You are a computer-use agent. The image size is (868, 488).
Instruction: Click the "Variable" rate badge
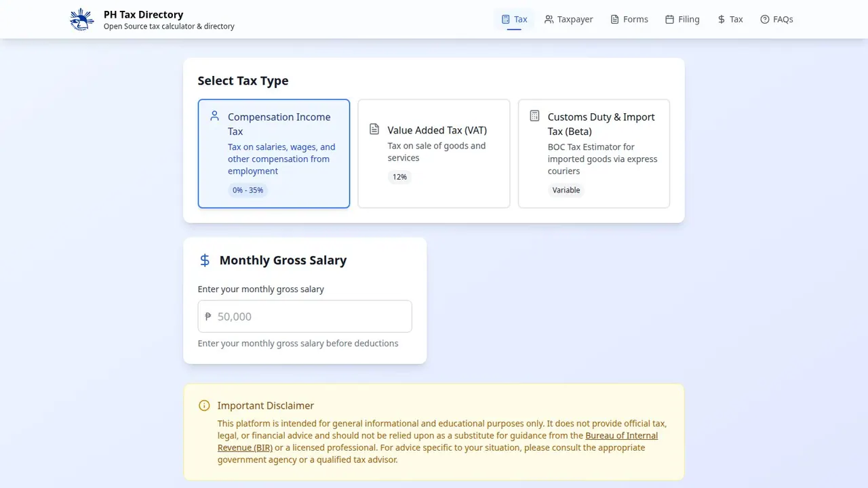point(566,190)
